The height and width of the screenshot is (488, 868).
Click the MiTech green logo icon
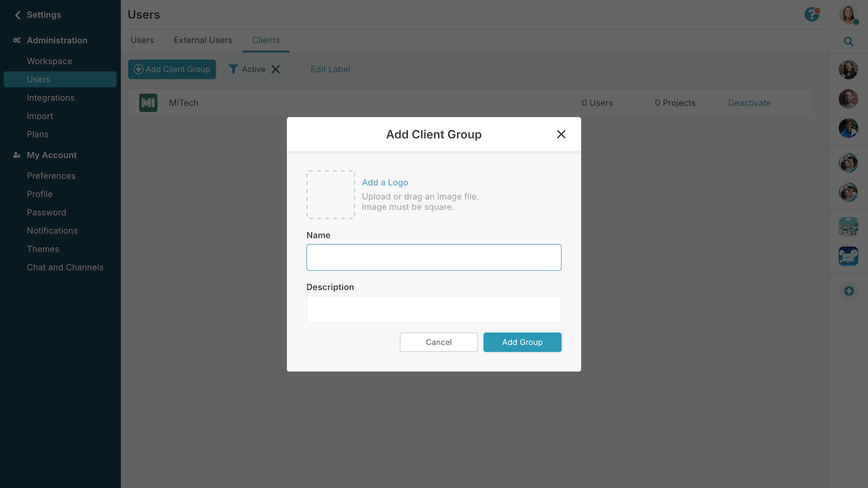click(148, 103)
